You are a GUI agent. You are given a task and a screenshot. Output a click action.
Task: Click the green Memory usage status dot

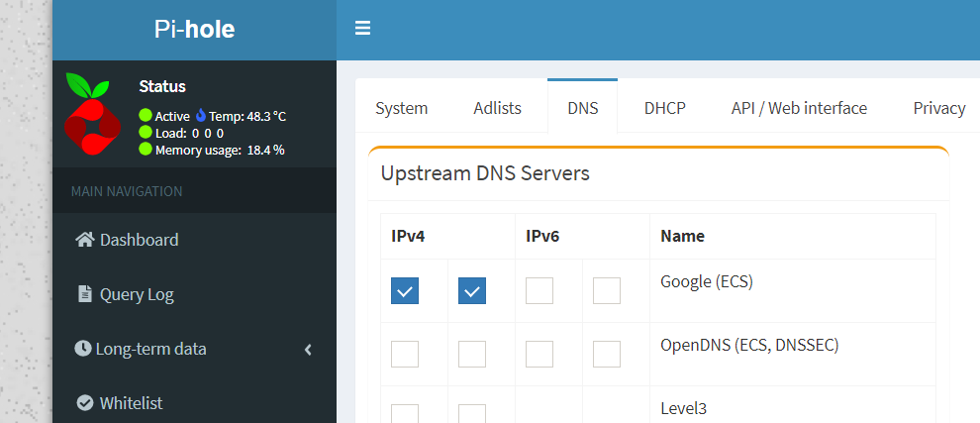point(146,150)
